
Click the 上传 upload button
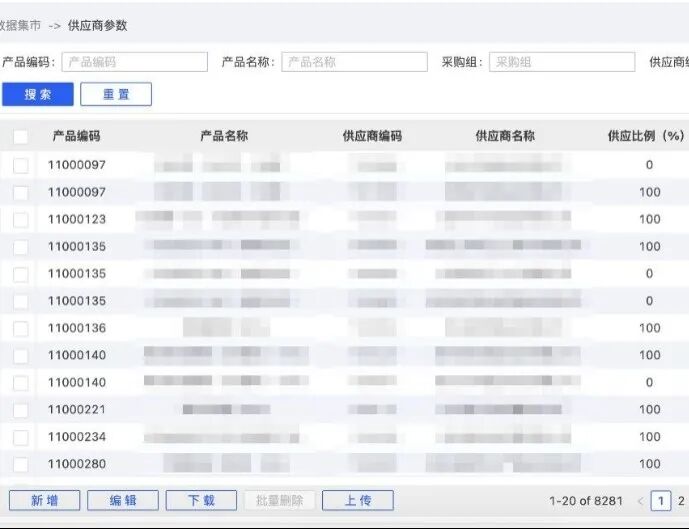coord(358,501)
